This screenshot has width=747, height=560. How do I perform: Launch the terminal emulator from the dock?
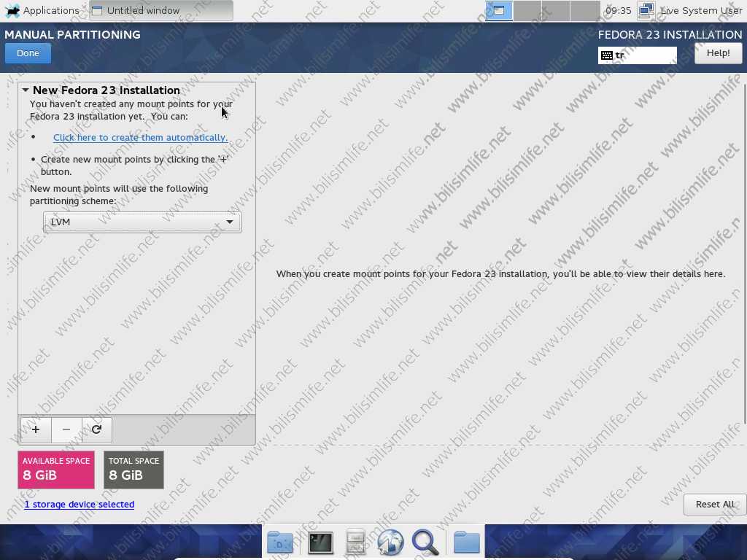321,542
